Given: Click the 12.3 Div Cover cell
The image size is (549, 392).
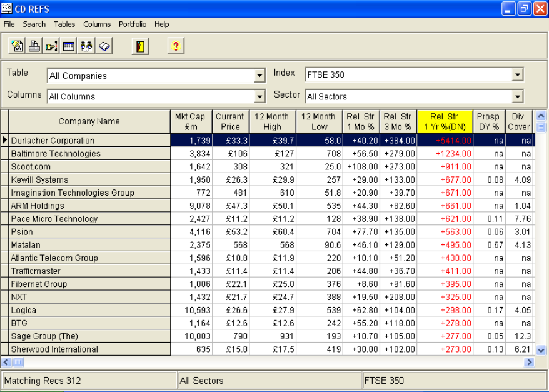Looking at the screenshot, I should [519, 336].
